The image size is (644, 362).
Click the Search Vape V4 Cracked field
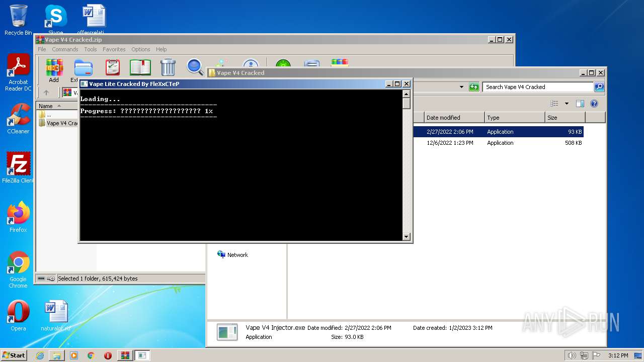point(538,87)
